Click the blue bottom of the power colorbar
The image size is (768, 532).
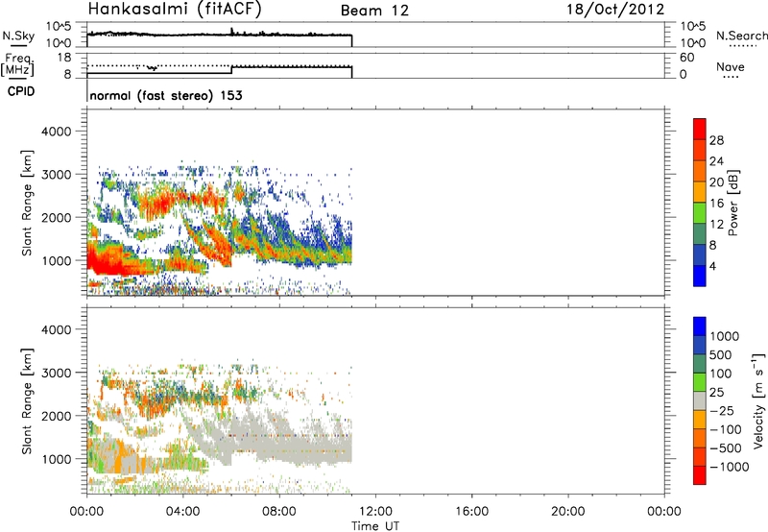pyautogui.click(x=700, y=276)
